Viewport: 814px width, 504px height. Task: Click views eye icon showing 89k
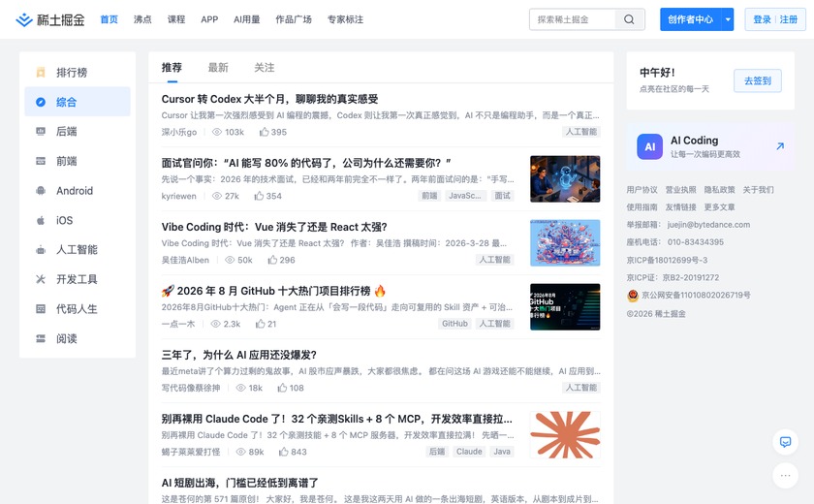point(241,452)
